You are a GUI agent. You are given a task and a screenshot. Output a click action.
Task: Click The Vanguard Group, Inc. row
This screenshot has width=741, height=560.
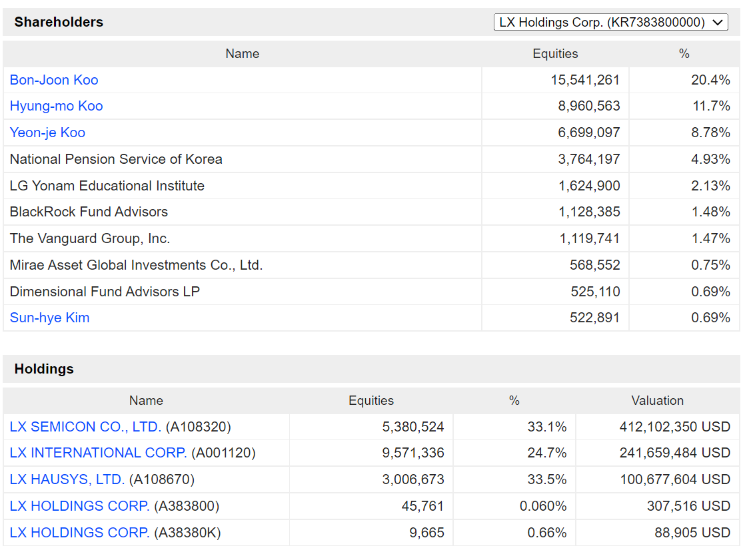tap(371, 238)
